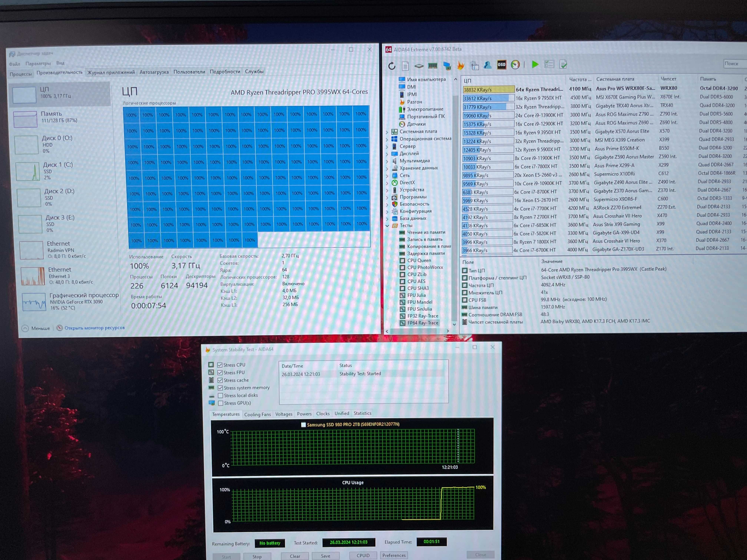
Task: Click the resource monitor icon in Task Manager
Action: pyautogui.click(x=59, y=328)
